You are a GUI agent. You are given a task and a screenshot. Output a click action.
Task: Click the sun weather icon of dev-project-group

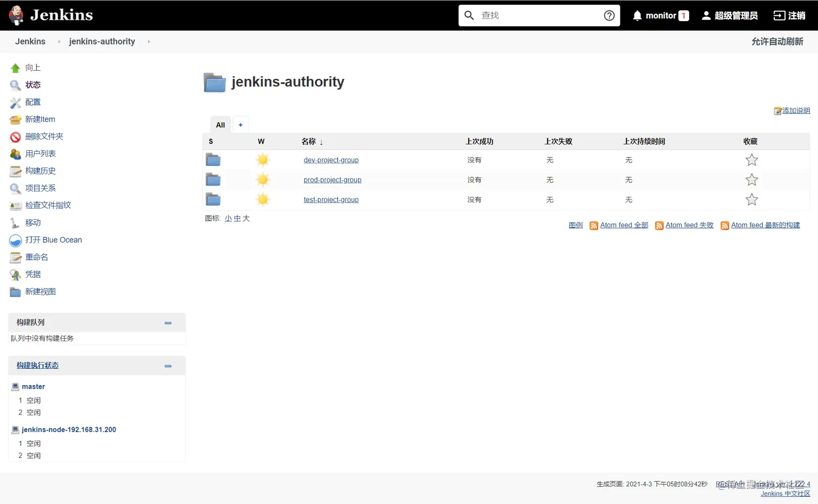(263, 160)
